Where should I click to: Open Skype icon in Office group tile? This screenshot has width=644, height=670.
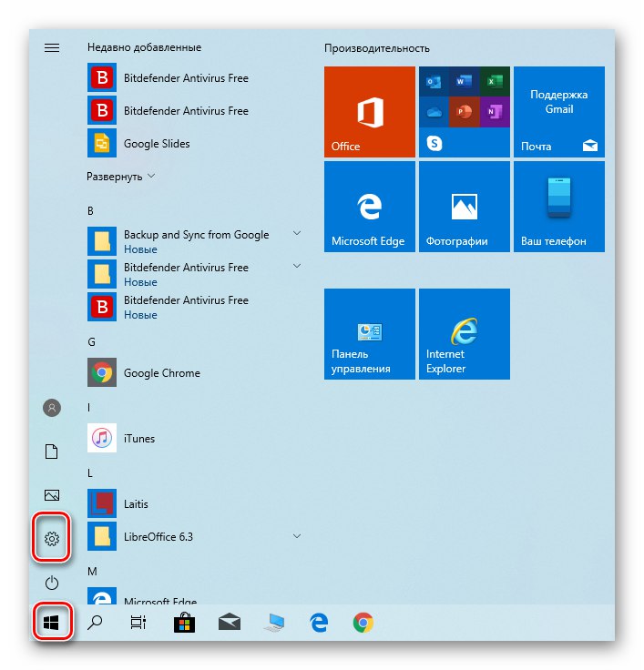(x=434, y=143)
